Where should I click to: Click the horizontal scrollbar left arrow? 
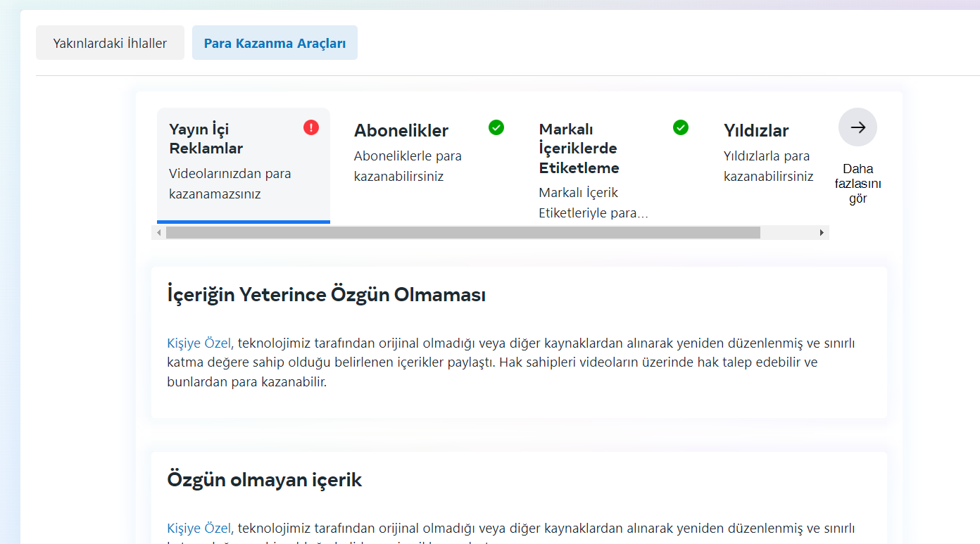pyautogui.click(x=159, y=233)
